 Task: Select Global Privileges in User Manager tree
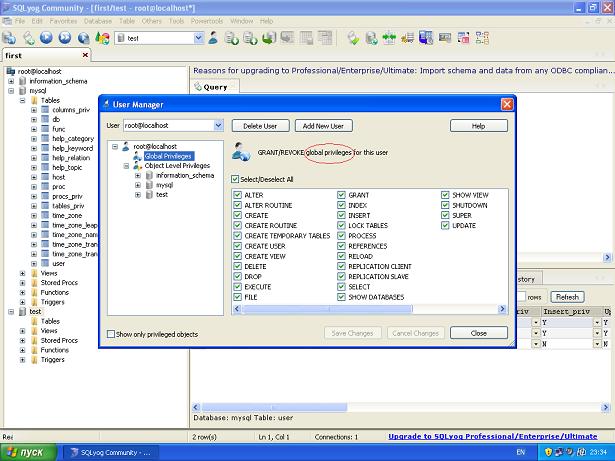[x=168, y=156]
